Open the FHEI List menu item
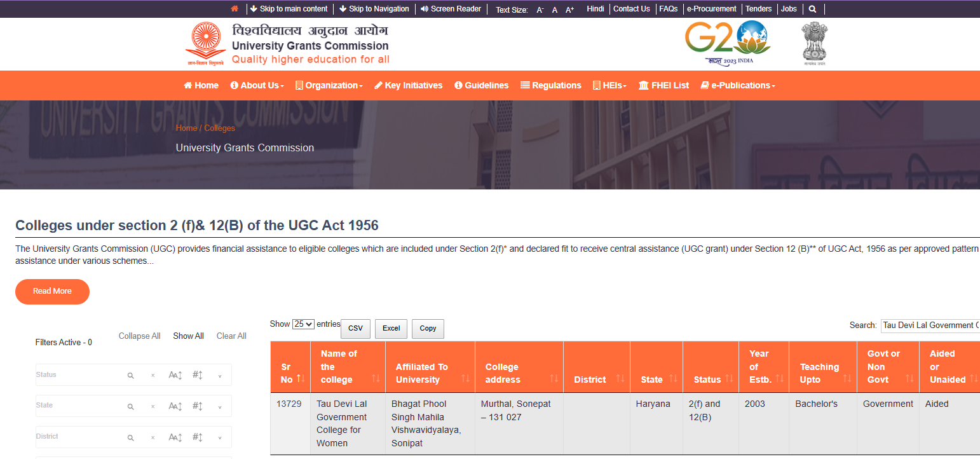Image resolution: width=980 pixels, height=459 pixels. [x=664, y=85]
